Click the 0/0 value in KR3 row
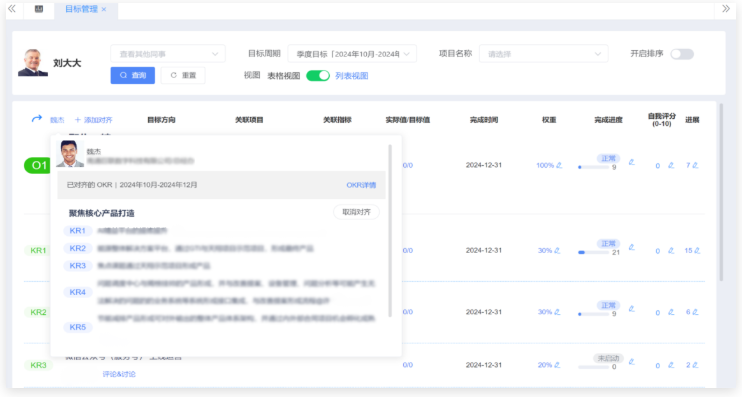This screenshot has height=397, width=742. pyautogui.click(x=408, y=365)
